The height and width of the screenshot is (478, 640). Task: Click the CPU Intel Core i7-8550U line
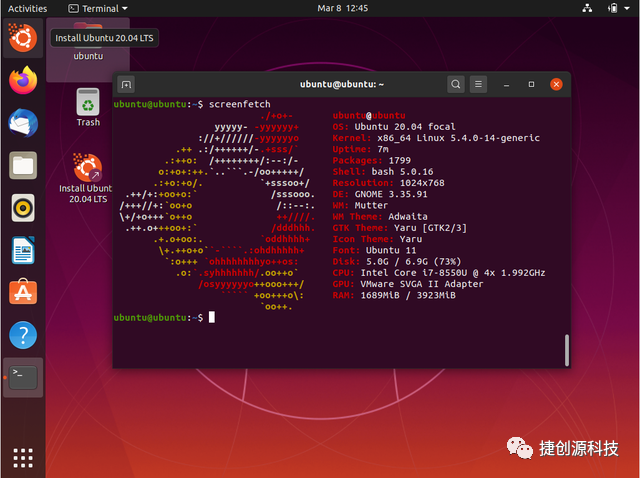439,273
